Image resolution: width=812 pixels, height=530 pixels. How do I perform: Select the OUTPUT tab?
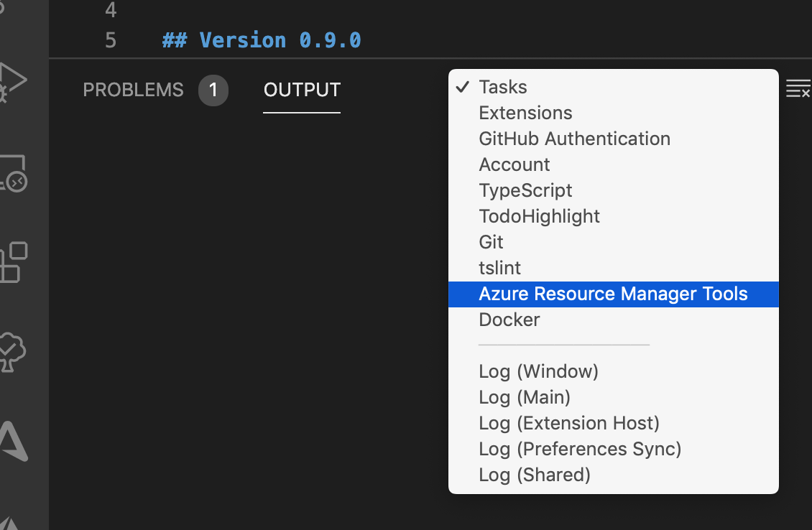[302, 90]
